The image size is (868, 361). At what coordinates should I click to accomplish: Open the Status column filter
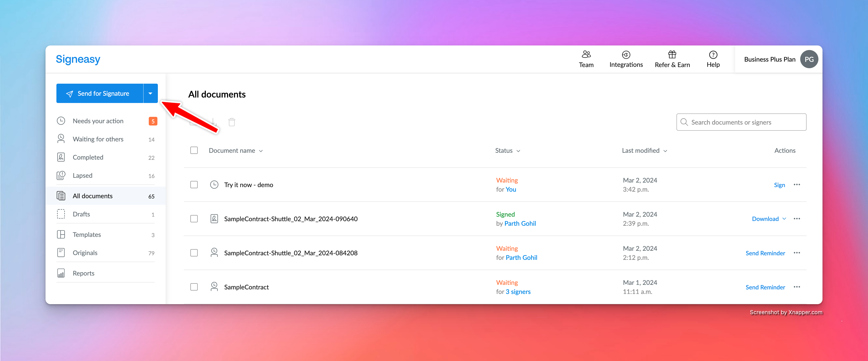click(507, 150)
